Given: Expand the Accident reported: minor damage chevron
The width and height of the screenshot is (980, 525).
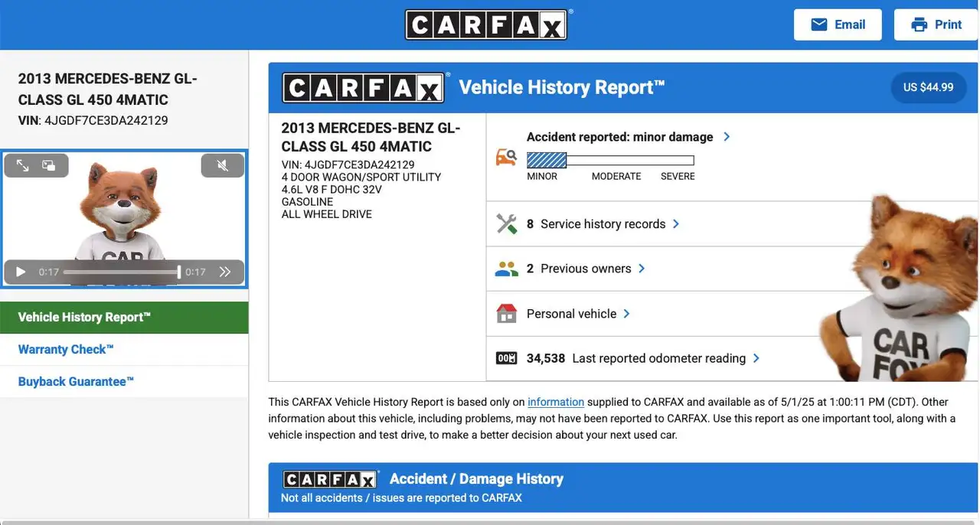Looking at the screenshot, I should click(x=727, y=137).
